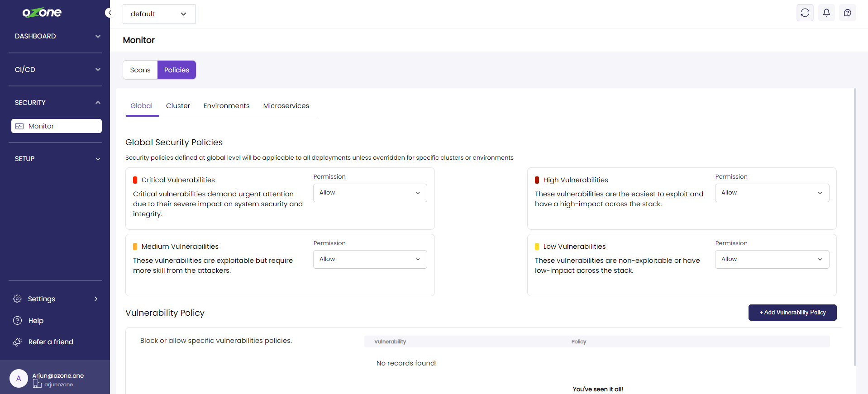Click the refresh icon in top bar
This screenshot has width=868, height=394.
click(x=805, y=13)
